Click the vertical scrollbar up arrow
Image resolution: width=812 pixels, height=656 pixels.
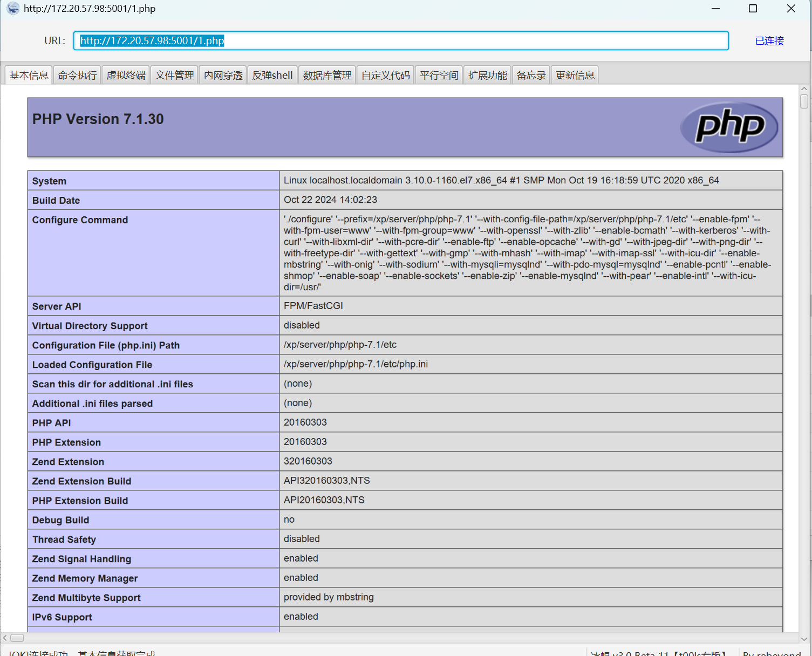click(x=804, y=88)
